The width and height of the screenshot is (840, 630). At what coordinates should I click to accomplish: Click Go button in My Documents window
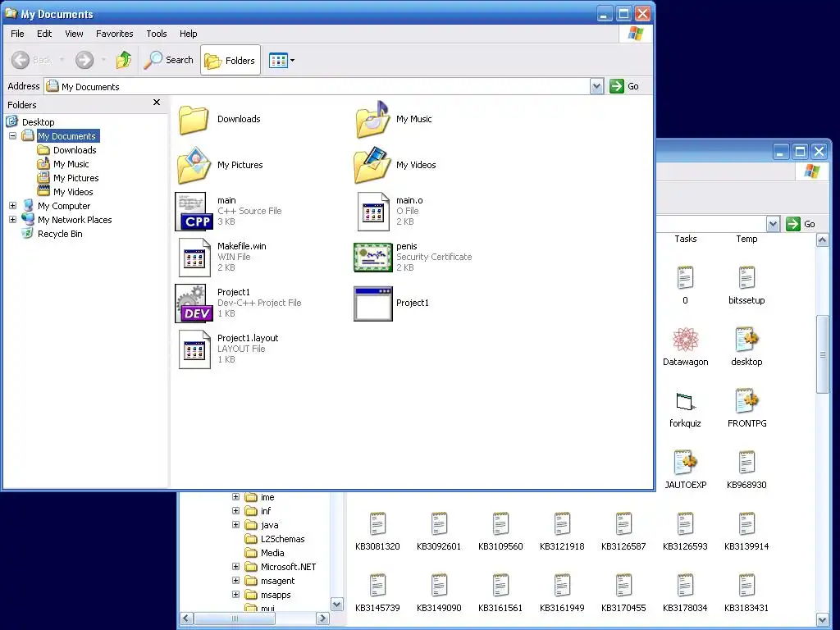624,86
